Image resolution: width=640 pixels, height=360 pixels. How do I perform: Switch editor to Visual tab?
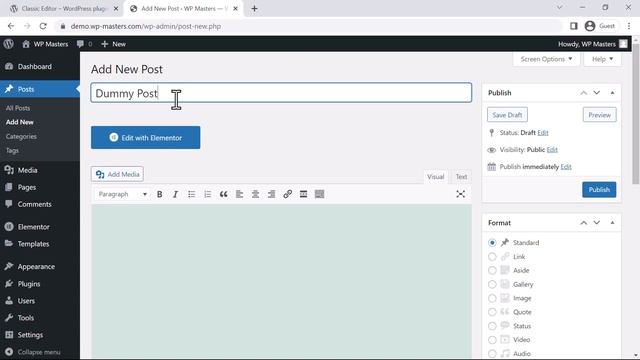(436, 177)
